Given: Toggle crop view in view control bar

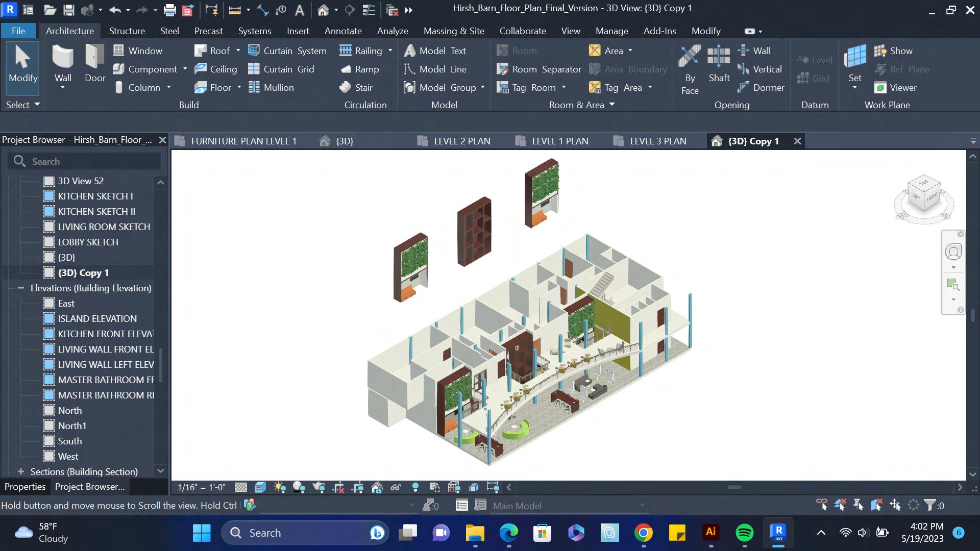Looking at the screenshot, I should (x=338, y=487).
